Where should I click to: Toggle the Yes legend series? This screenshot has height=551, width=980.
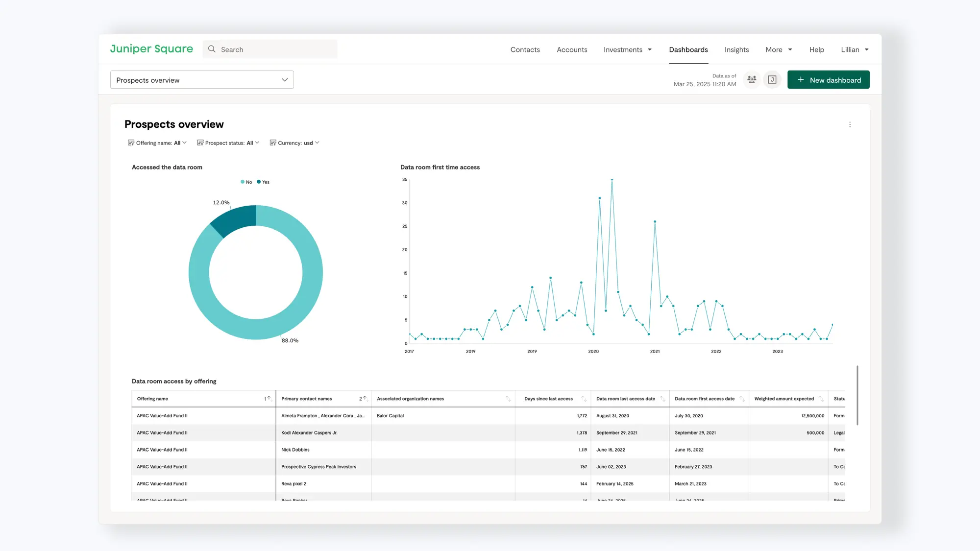(x=263, y=182)
